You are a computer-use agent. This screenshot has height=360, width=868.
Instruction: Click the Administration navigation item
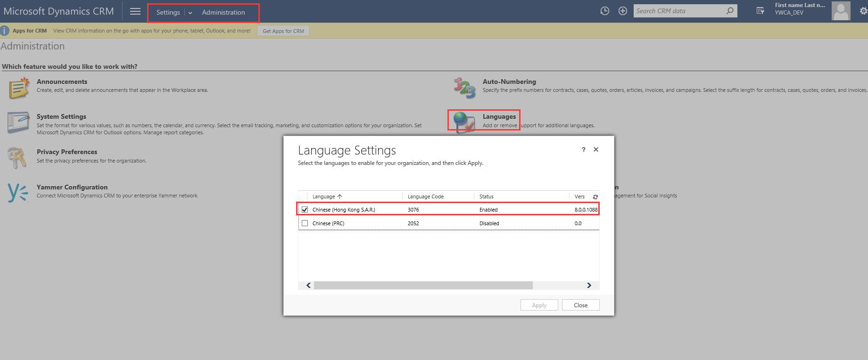[223, 12]
